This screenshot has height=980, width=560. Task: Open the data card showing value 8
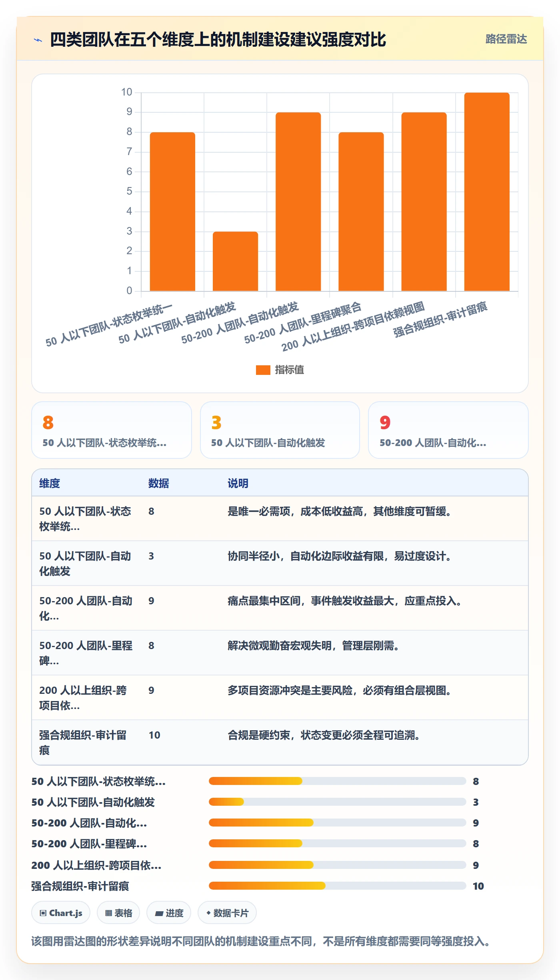[112, 430]
